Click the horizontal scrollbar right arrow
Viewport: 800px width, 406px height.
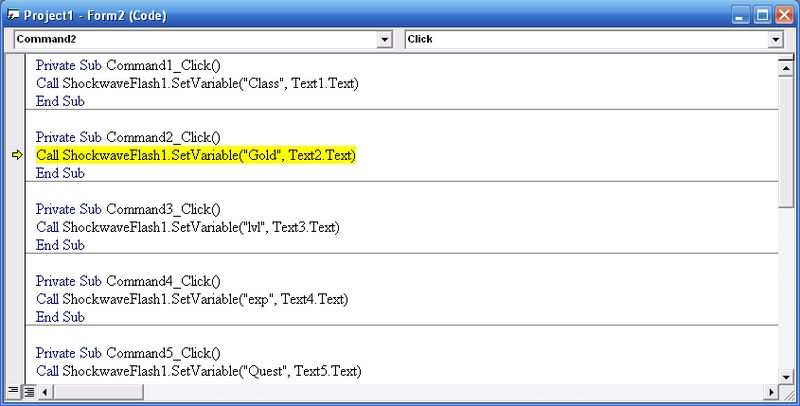(771, 392)
